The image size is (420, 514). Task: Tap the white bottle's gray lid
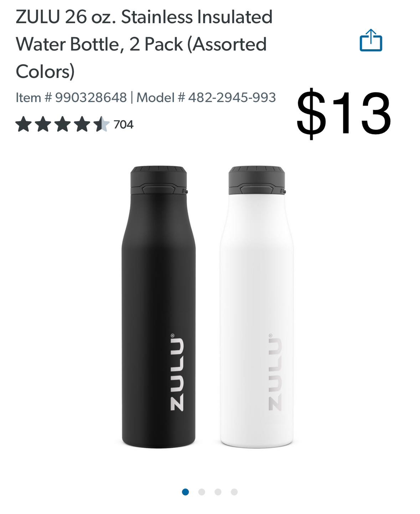pos(257,180)
